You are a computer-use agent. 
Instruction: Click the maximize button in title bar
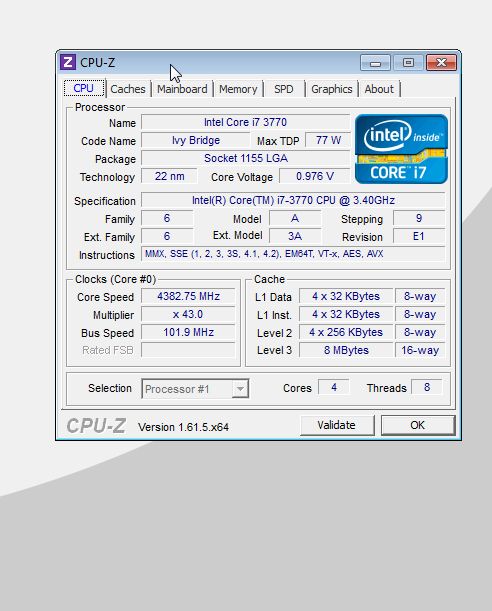(408, 62)
